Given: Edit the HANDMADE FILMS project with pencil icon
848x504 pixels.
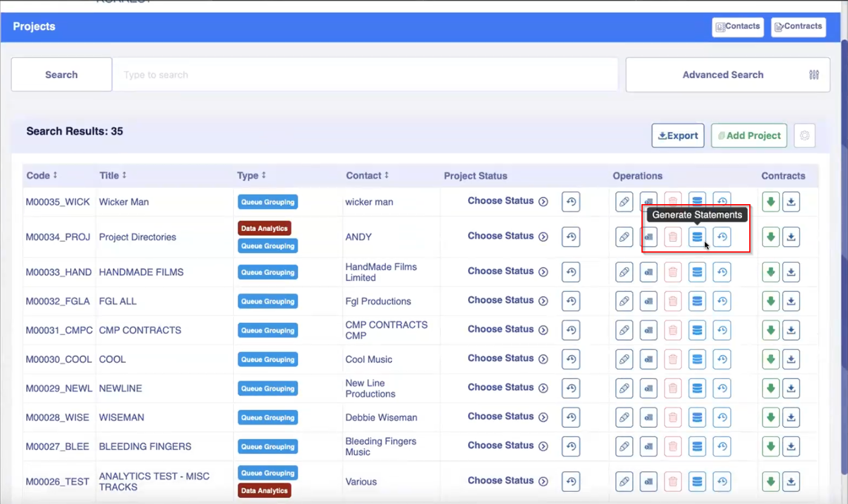Looking at the screenshot, I should 624,272.
